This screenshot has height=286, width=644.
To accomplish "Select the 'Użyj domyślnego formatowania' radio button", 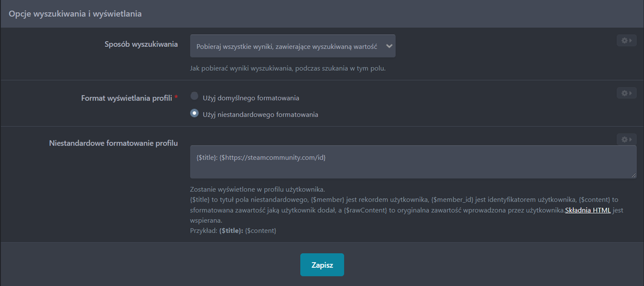I will 194,97.
